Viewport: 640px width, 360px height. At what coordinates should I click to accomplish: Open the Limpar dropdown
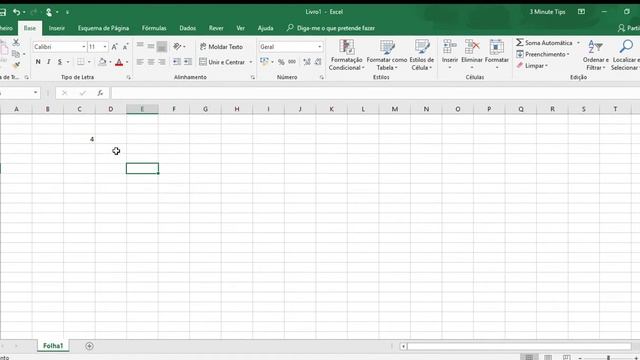(532, 65)
